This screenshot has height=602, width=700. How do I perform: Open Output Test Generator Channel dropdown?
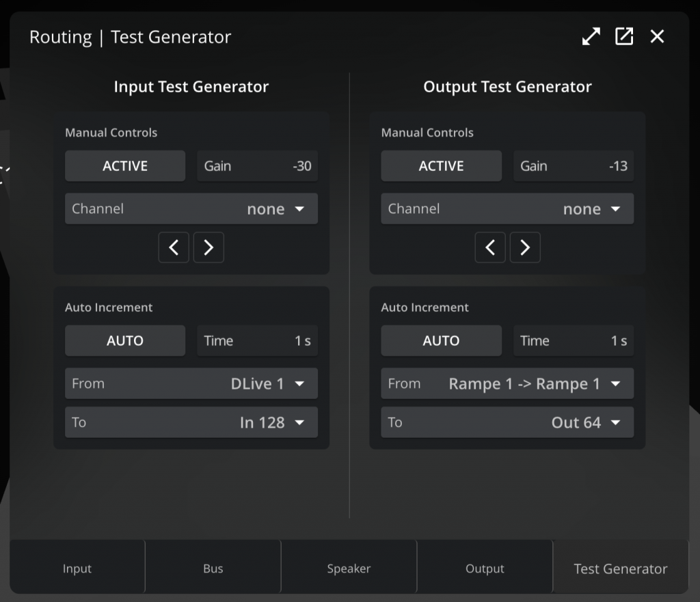507,208
